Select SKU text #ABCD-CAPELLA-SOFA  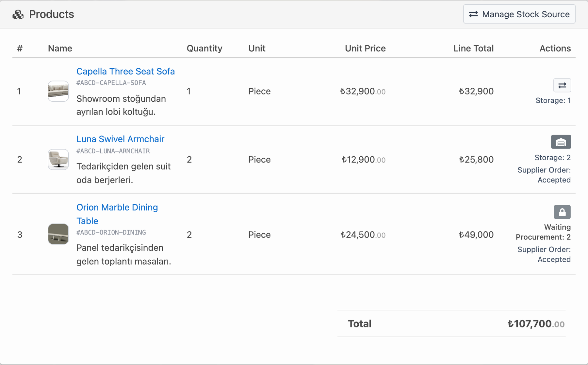click(111, 83)
